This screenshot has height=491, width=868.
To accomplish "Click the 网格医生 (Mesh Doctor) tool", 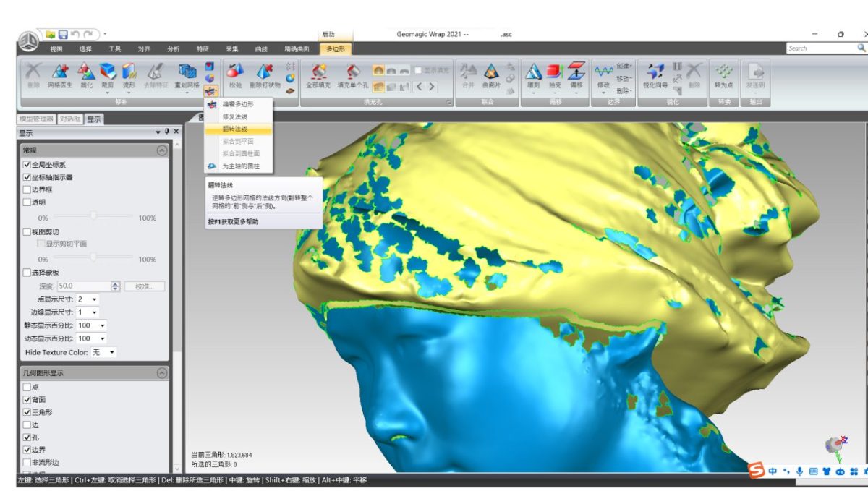I will [x=59, y=73].
